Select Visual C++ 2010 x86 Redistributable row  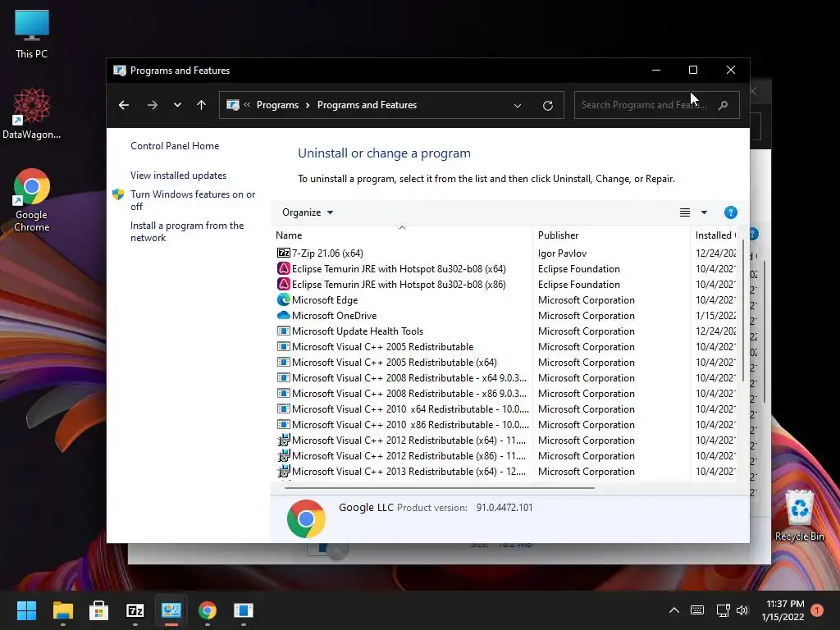[x=505, y=424]
